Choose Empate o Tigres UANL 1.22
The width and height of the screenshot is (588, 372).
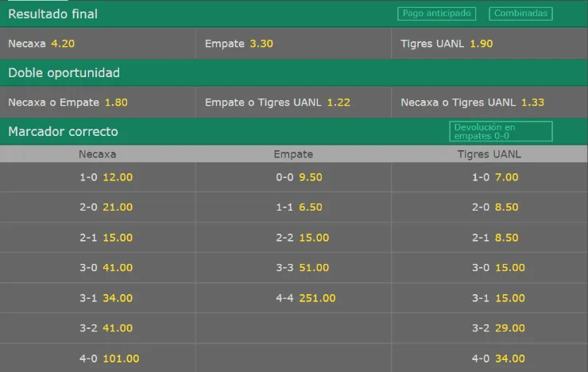[293, 103]
